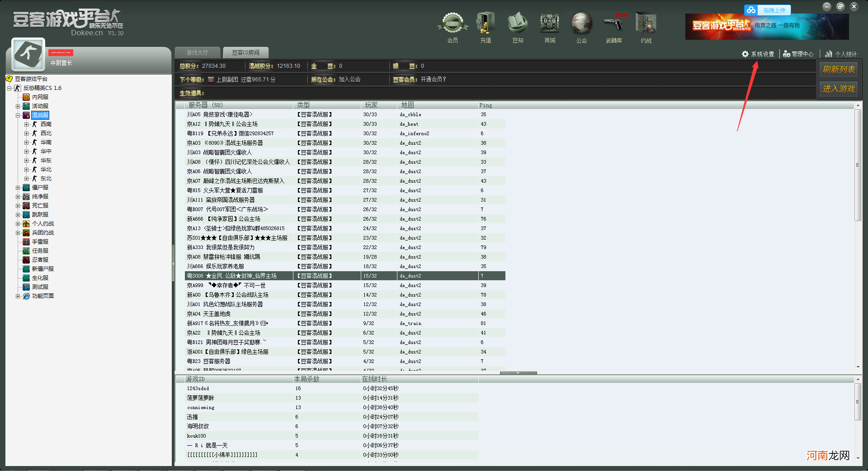Select 跳跃服 icon in tree
Viewport: 868px width, 471px height.
26,215
